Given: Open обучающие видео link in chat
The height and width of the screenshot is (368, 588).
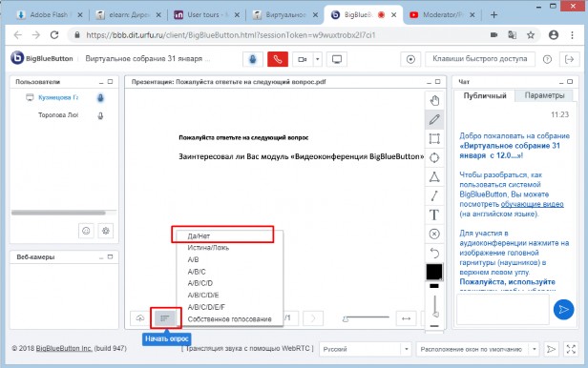Looking at the screenshot, I should click(x=532, y=204).
